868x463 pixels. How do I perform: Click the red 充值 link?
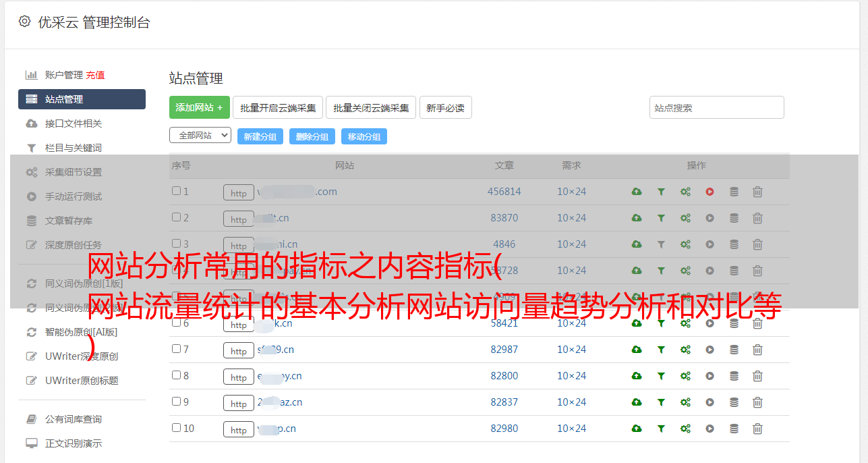tap(95, 75)
